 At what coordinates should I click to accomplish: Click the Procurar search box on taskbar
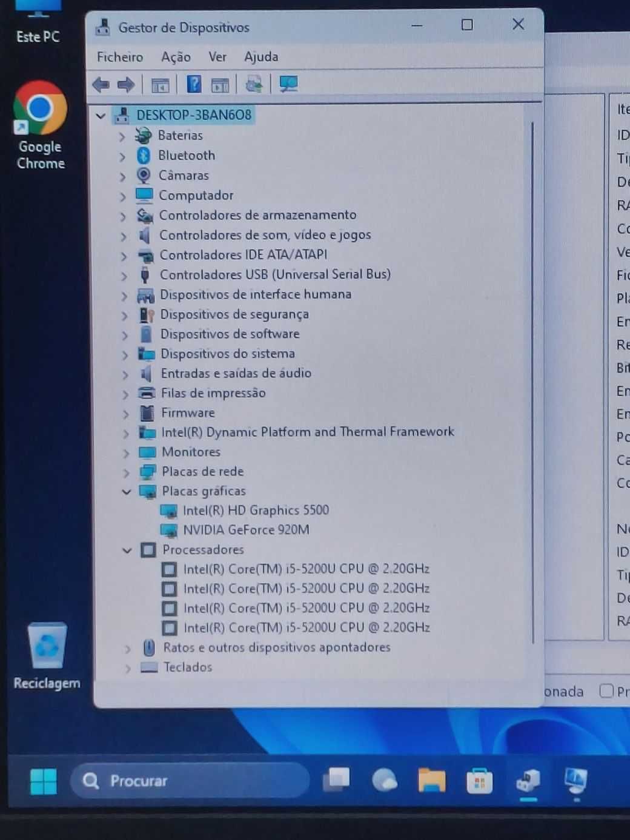point(191,781)
